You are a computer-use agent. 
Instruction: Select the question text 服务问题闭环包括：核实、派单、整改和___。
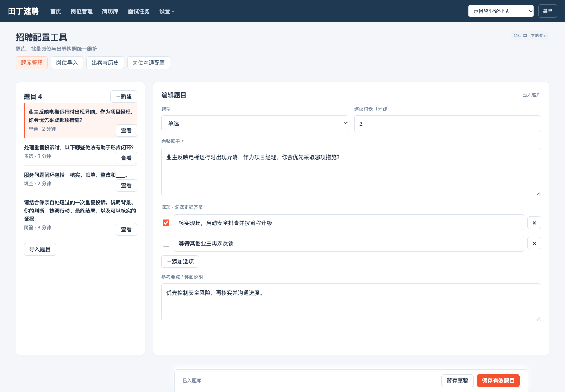[x=76, y=175]
